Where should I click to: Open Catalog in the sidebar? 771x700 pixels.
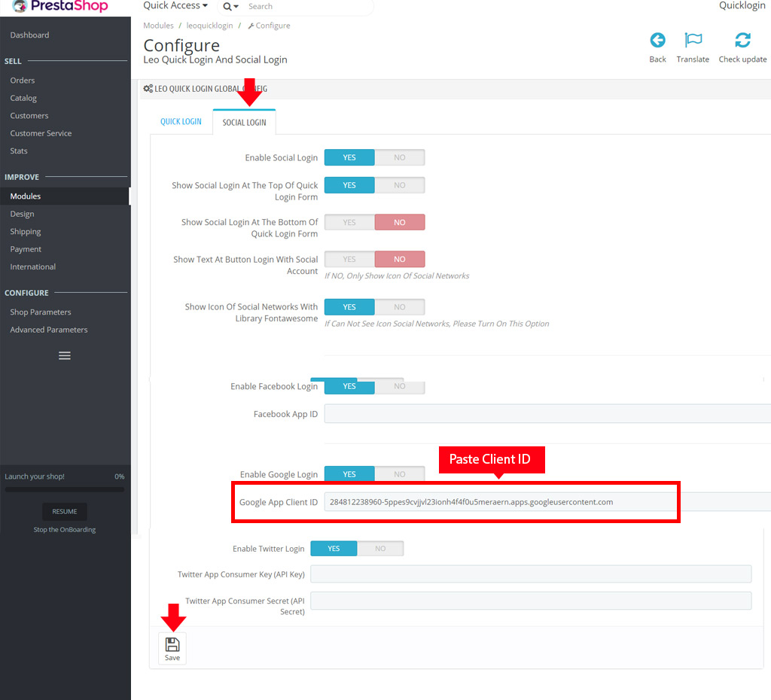pyautogui.click(x=23, y=98)
